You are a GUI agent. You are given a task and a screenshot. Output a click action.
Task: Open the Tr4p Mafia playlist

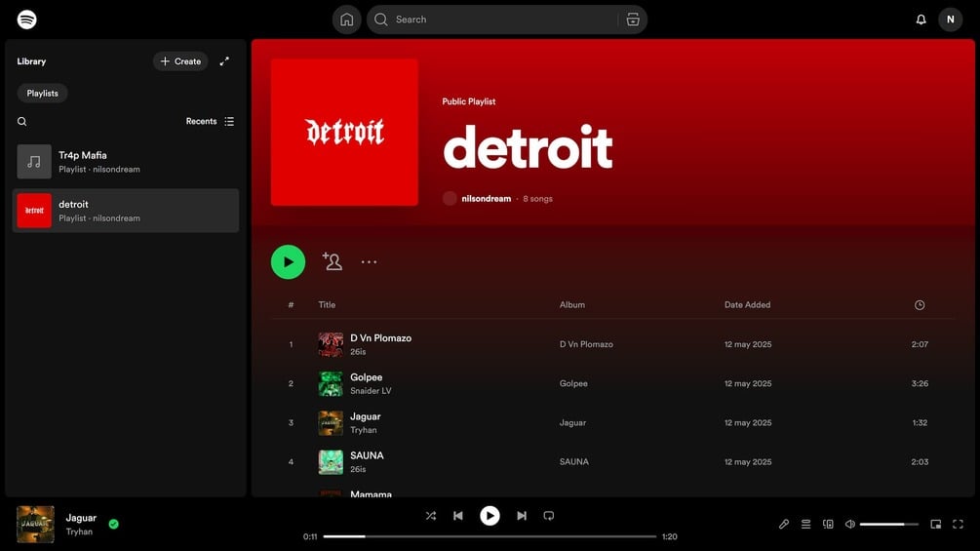[126, 162]
